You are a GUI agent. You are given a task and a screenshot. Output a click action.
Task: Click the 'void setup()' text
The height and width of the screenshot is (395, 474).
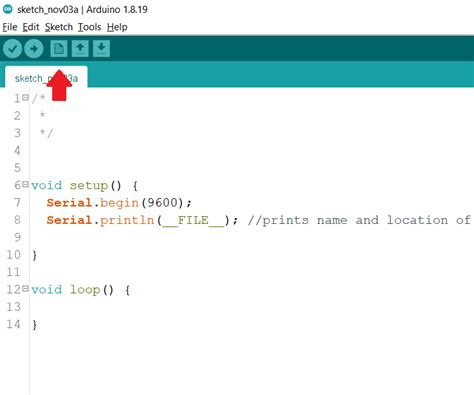(x=76, y=185)
